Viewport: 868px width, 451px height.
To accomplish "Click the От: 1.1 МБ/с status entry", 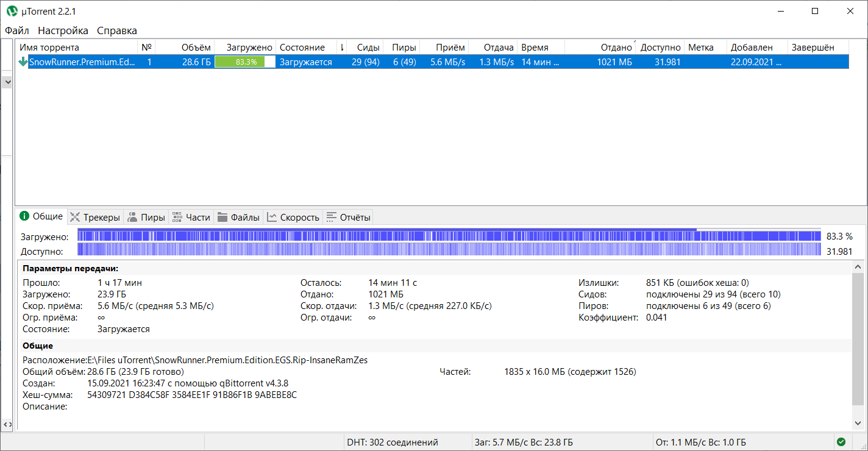I will pos(701,442).
